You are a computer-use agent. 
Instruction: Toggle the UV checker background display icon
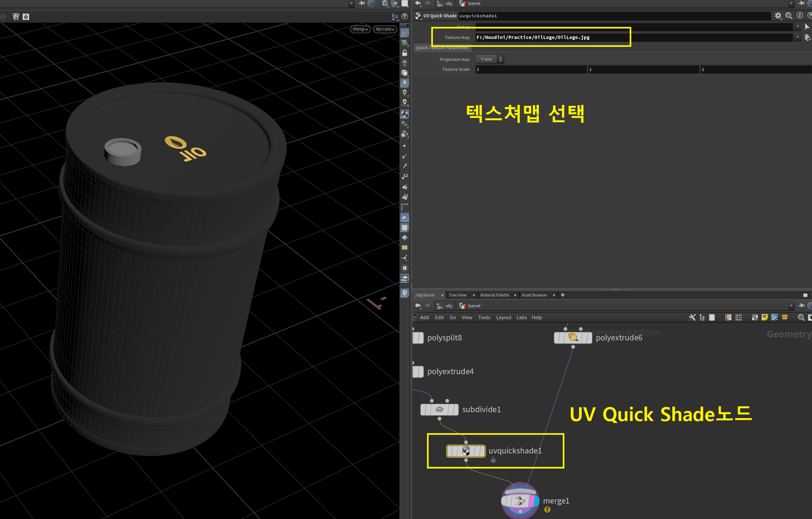coord(404,228)
